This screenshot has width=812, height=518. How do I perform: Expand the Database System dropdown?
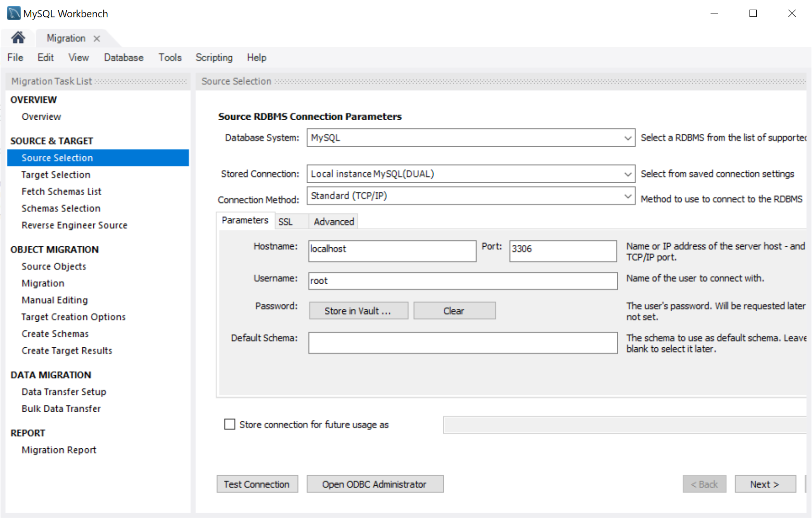[627, 138]
